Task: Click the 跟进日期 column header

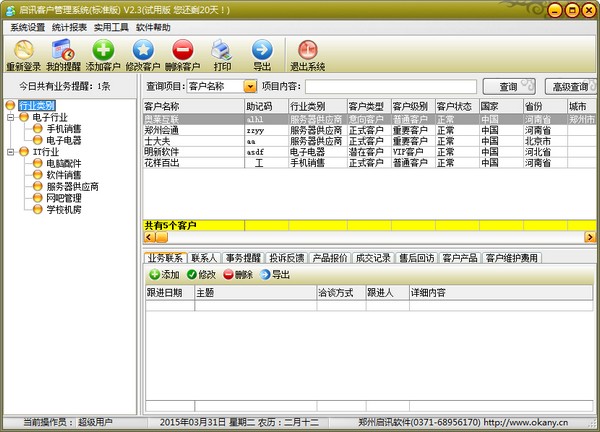Action: tap(170, 293)
